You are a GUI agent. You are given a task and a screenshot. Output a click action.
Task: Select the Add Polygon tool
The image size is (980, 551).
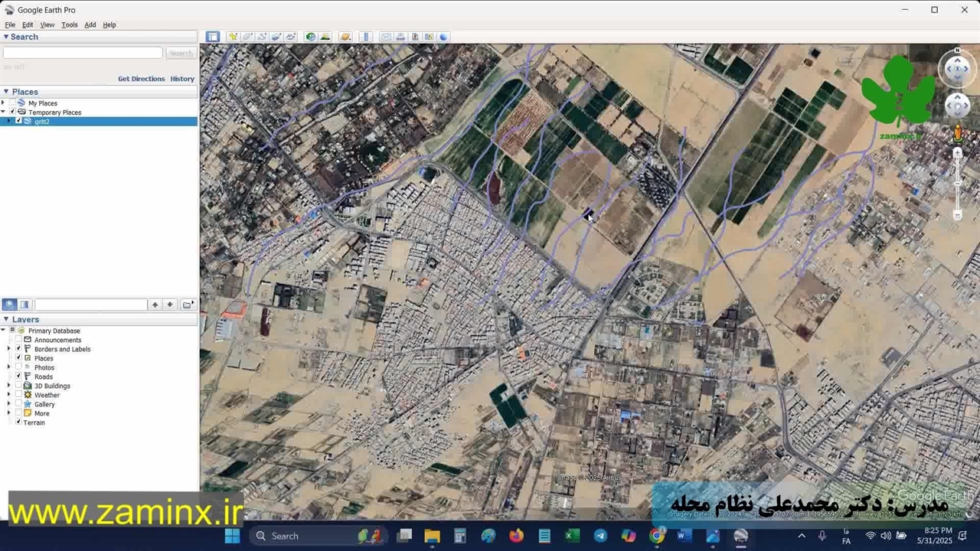point(247,37)
